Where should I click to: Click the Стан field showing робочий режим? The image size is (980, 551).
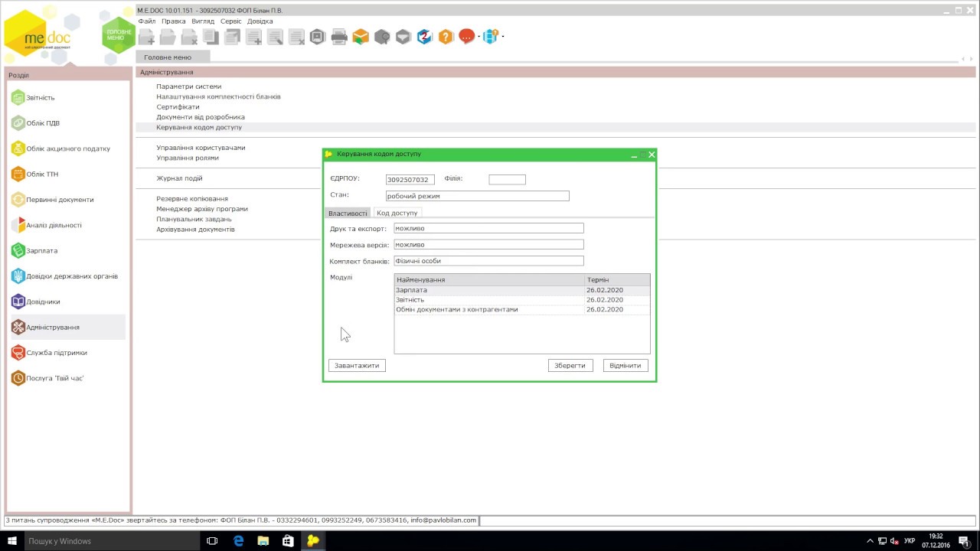coord(477,196)
